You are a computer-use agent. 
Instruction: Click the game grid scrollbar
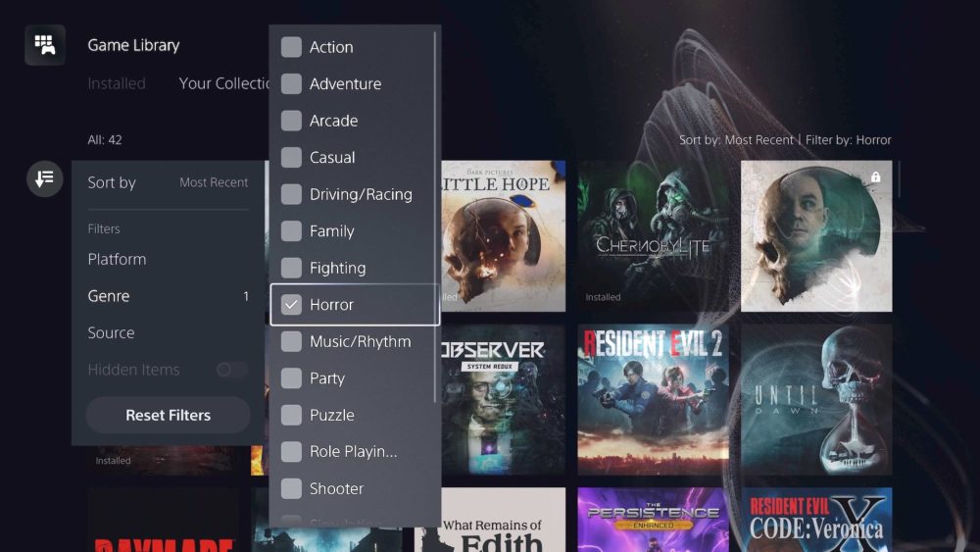(x=899, y=179)
